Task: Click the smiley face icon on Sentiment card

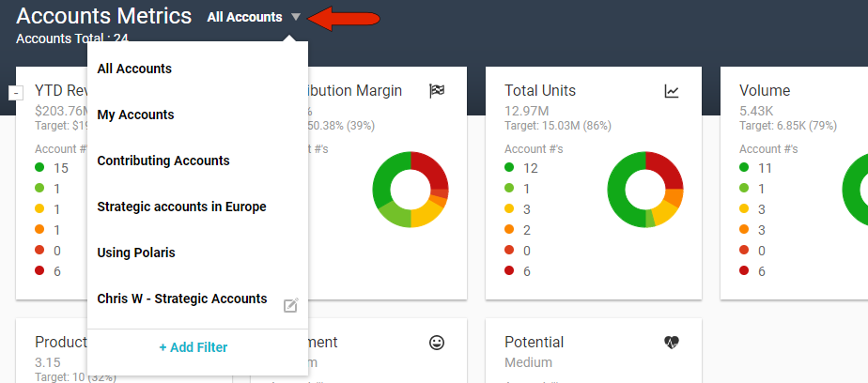Action: [x=437, y=343]
